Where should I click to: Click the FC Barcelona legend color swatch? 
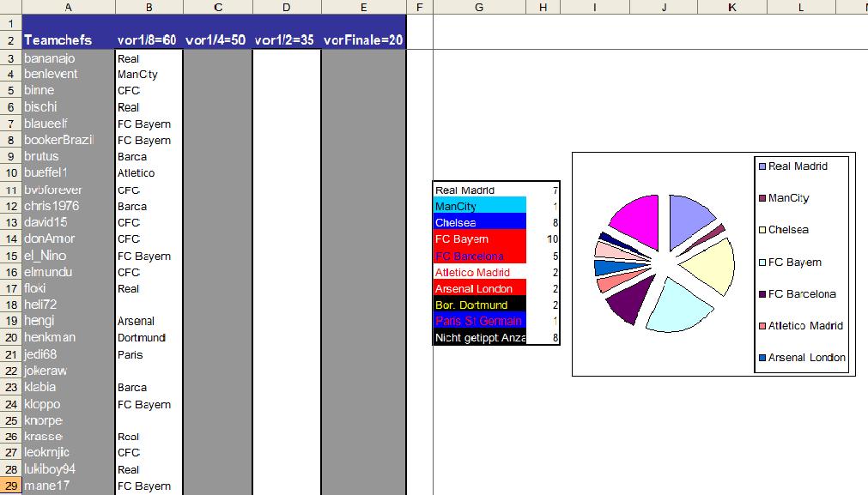[x=762, y=293]
